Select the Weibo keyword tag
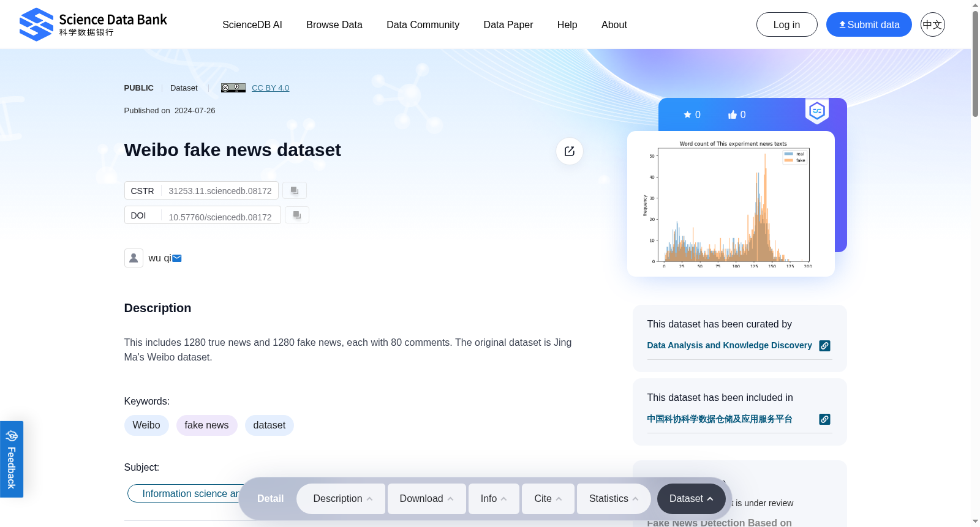980x527 pixels. pos(146,425)
